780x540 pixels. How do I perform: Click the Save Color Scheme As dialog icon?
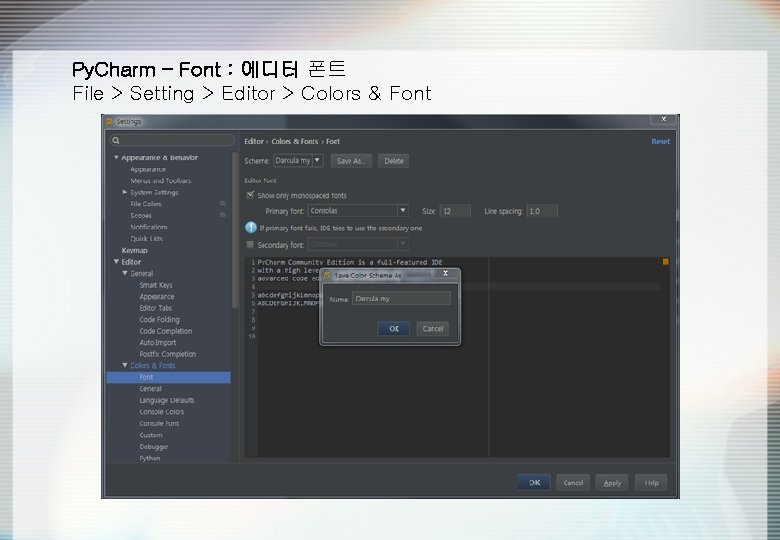pyautogui.click(x=327, y=275)
